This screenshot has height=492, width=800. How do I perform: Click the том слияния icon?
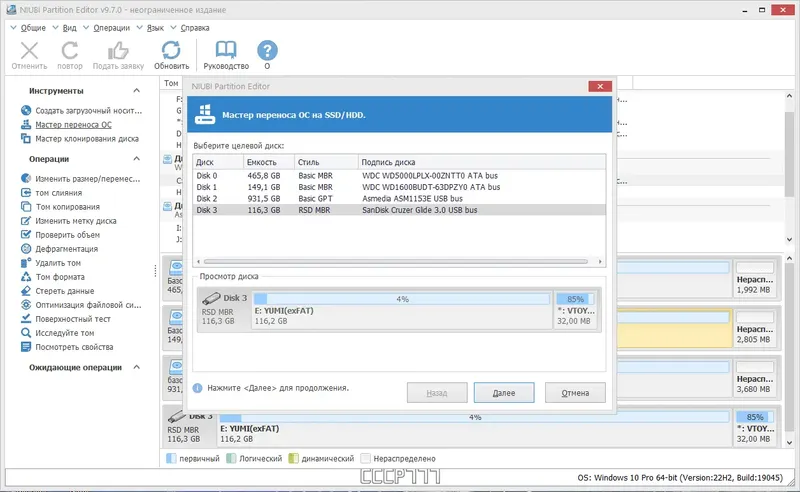click(26, 192)
